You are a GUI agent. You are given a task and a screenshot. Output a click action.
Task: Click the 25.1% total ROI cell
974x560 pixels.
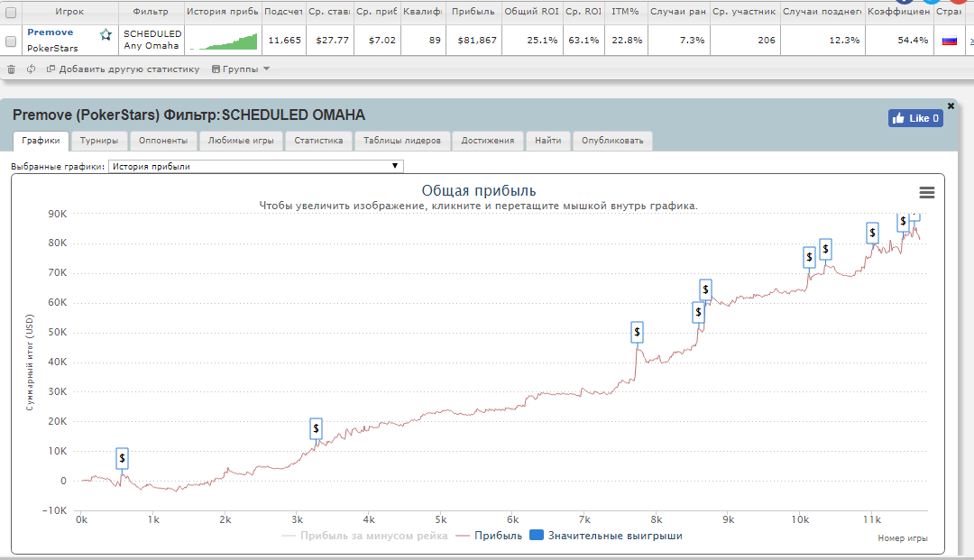click(532, 41)
